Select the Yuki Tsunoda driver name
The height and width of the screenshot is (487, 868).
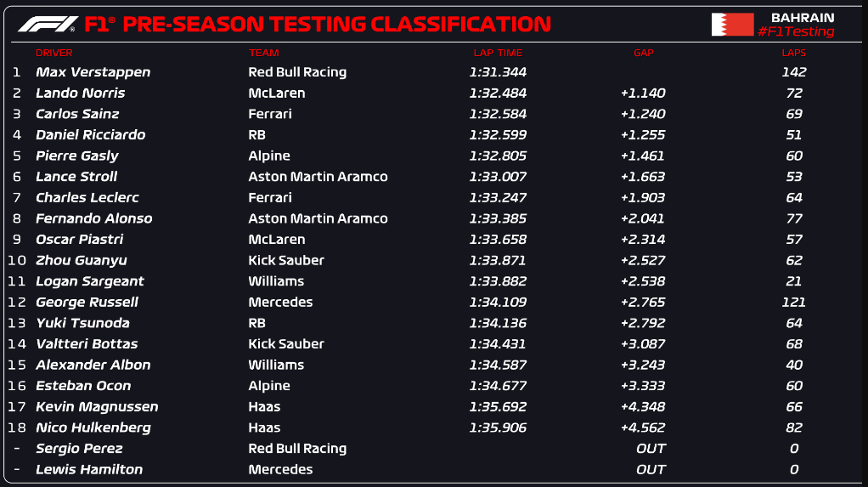(82, 323)
